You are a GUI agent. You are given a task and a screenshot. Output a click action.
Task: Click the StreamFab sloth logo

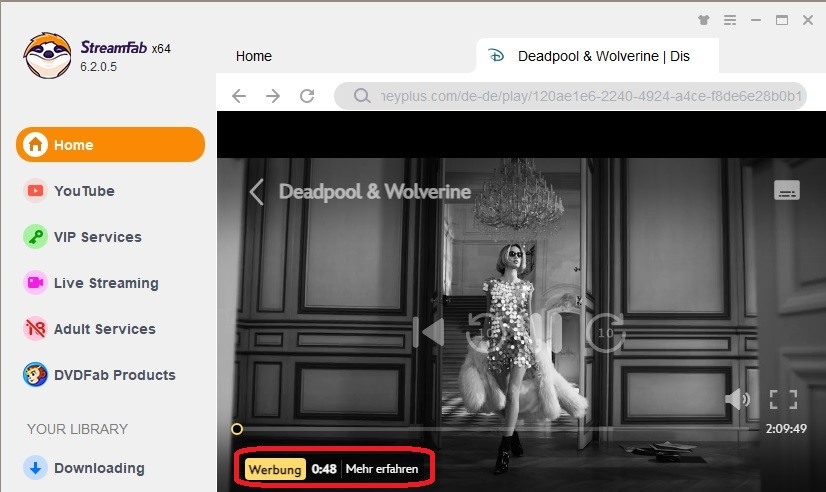click(47, 56)
